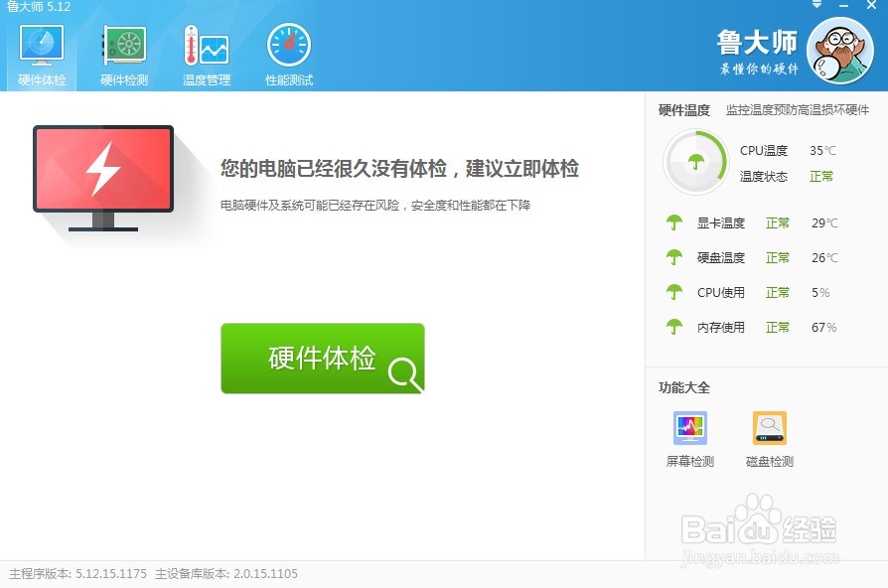Minimize the 鲁大师 window
This screenshot has height=588, width=888.
844,6
